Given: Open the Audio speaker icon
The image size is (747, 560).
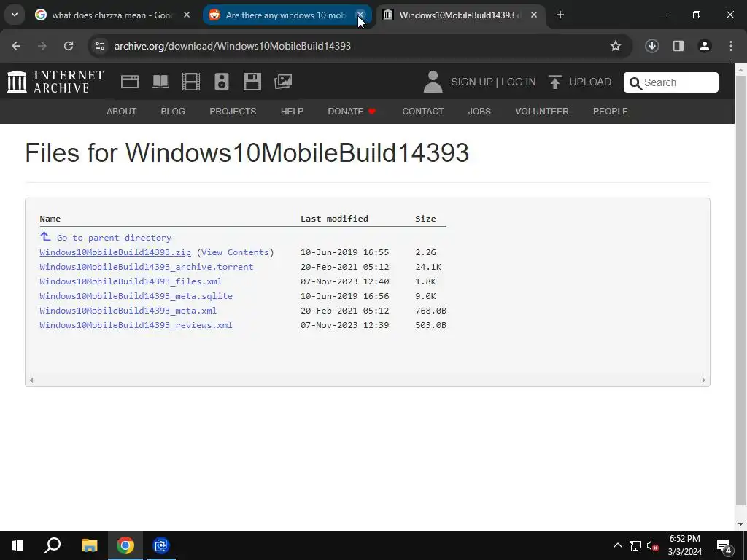Looking at the screenshot, I should pyautogui.click(x=222, y=82).
